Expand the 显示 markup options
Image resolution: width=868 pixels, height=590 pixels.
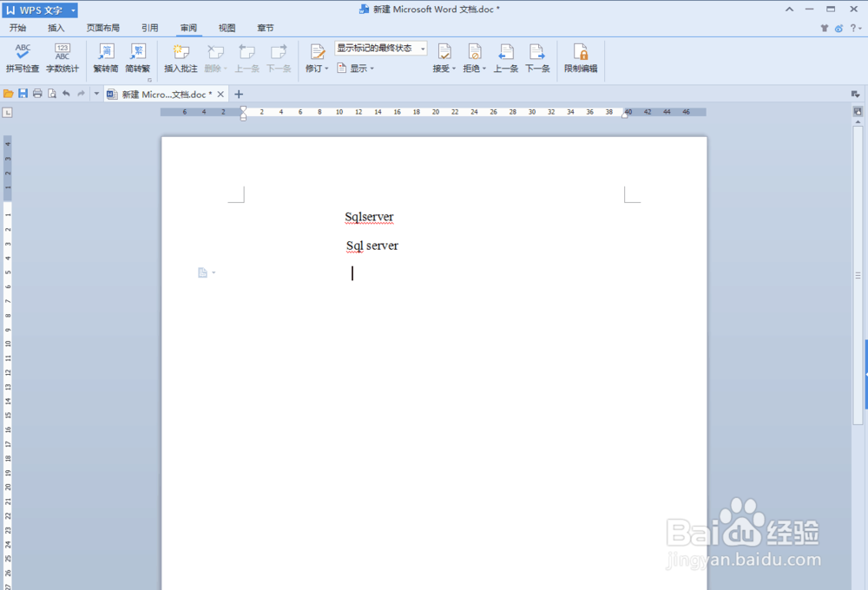(x=356, y=68)
